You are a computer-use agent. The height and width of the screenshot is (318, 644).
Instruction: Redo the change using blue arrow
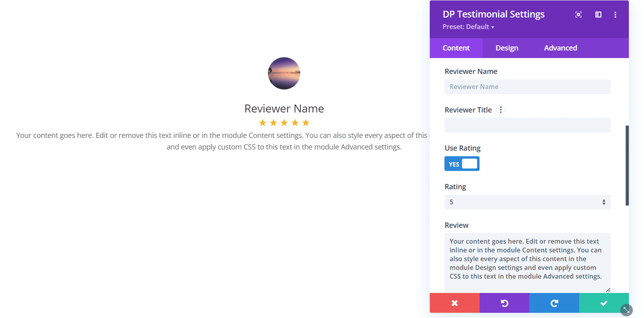[554, 303]
